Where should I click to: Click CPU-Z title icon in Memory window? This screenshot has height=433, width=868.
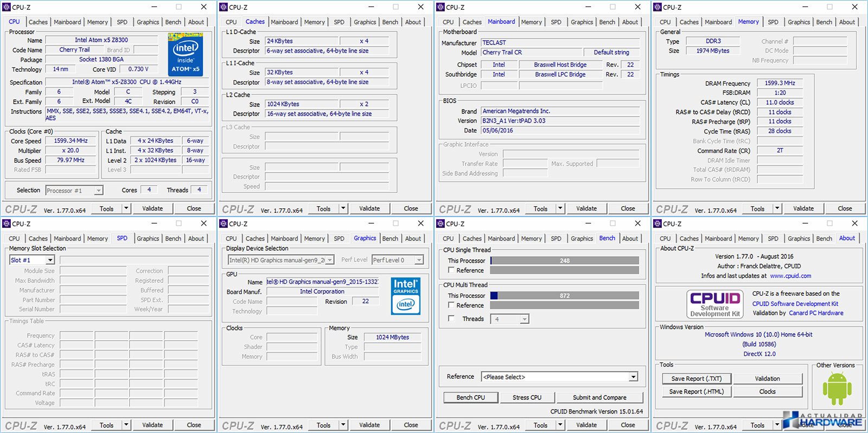[658, 7]
